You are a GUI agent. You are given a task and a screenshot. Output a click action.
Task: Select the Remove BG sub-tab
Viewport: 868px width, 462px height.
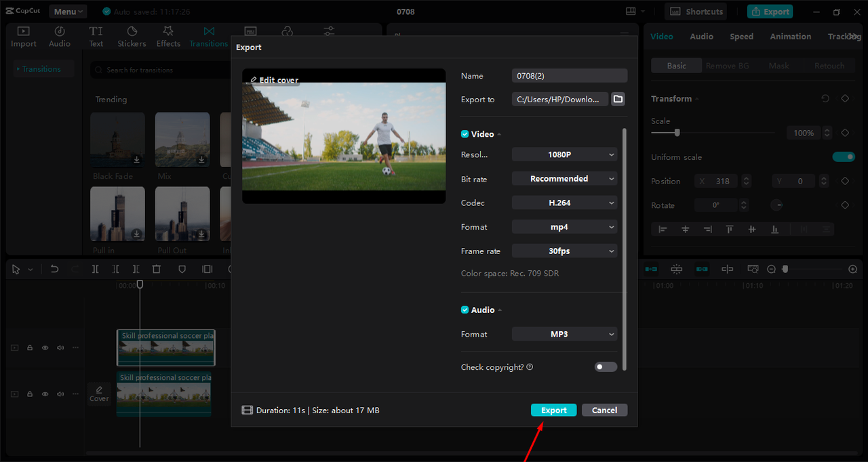point(728,66)
